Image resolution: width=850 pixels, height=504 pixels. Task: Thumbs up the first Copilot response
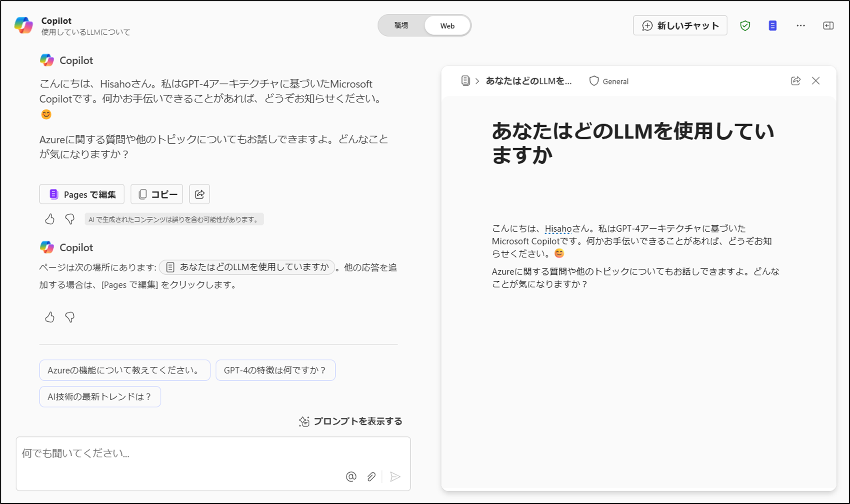50,219
